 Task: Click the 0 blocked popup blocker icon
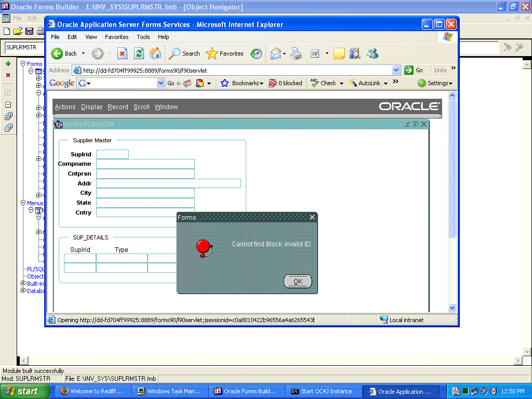coord(272,83)
